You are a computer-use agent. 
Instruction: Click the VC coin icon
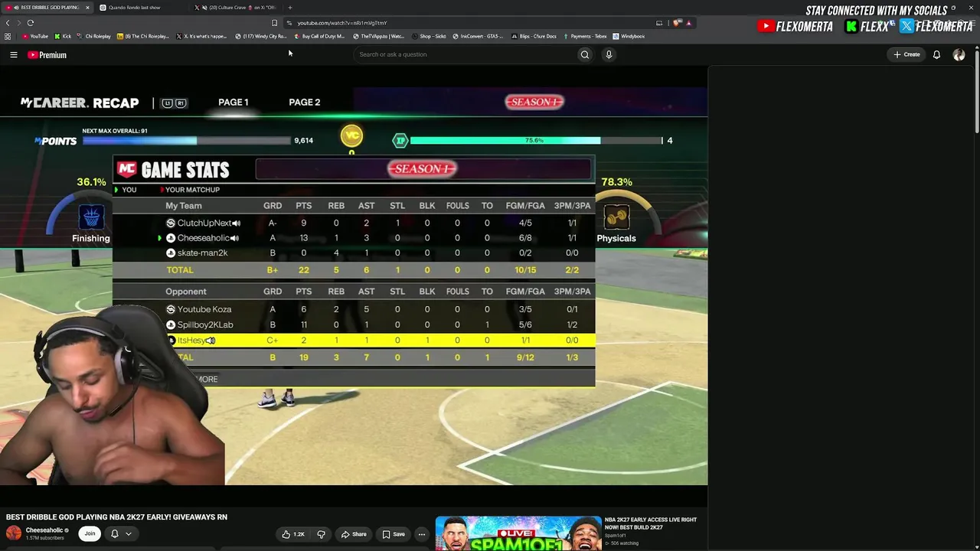coord(351,136)
